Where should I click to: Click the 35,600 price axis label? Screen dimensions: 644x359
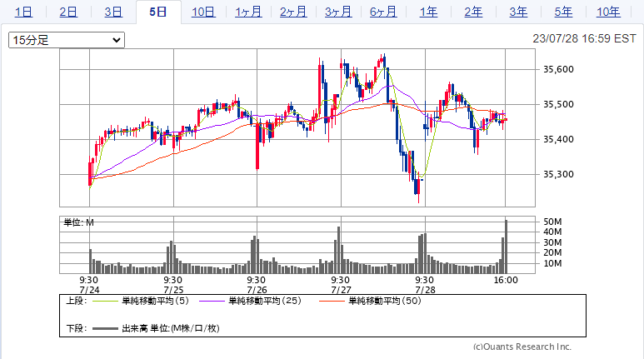(x=558, y=69)
